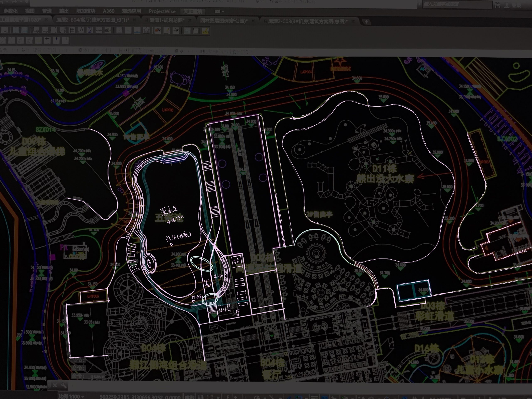Click the user account icon
This screenshot has width=532, height=399.
(507, 5)
